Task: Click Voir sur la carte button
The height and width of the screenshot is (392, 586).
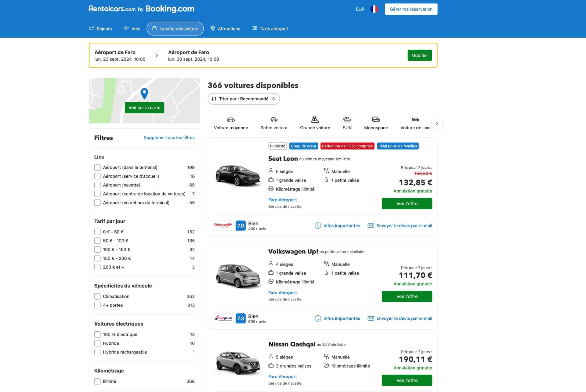Action: pos(144,108)
